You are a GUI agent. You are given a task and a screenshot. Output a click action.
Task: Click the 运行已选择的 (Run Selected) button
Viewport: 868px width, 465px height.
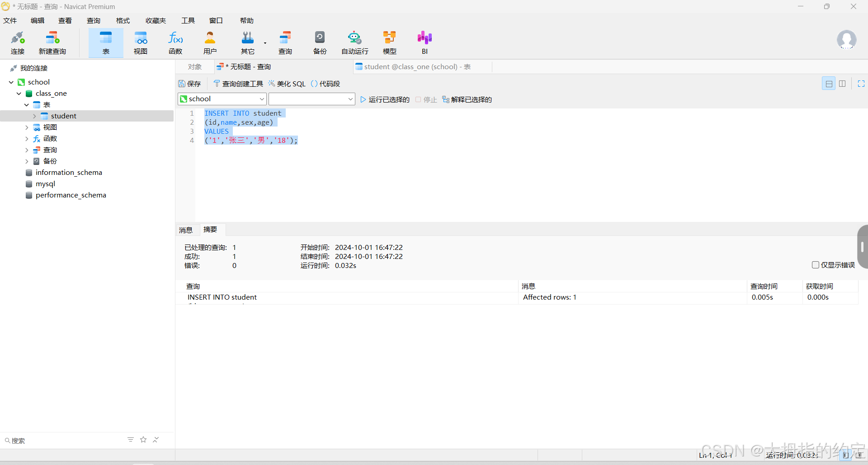pos(385,99)
